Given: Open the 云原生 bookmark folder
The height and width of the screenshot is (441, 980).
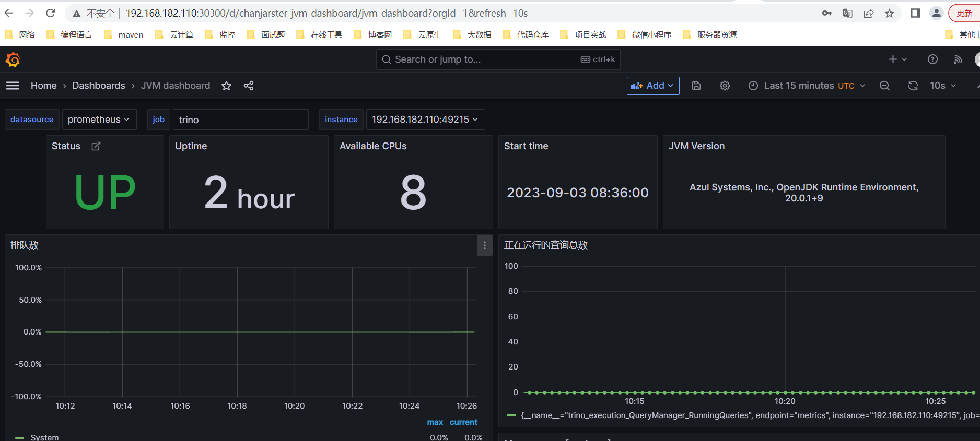Looking at the screenshot, I should (423, 34).
